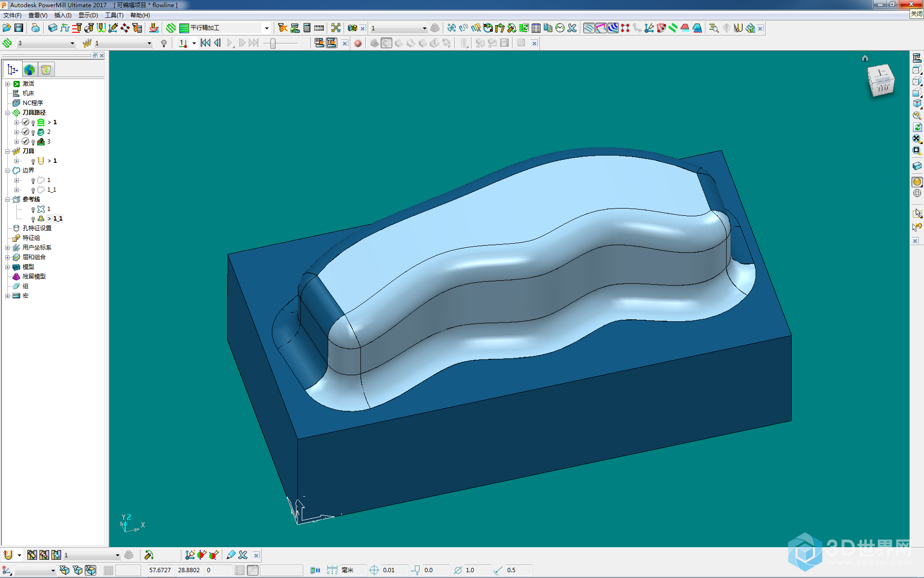The height and width of the screenshot is (578, 924).
Task: Open toolpath strategies icon next to 平行精加工
Action: tap(171, 28)
